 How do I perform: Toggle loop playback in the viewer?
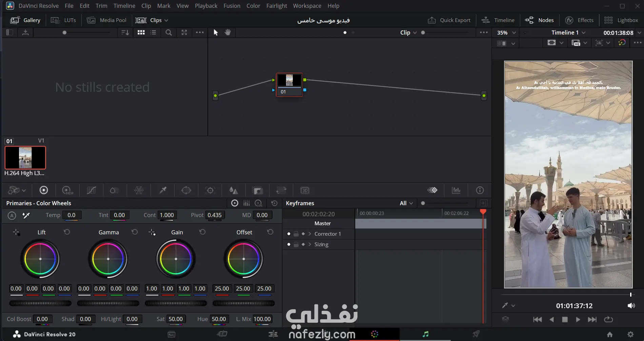[608, 319]
